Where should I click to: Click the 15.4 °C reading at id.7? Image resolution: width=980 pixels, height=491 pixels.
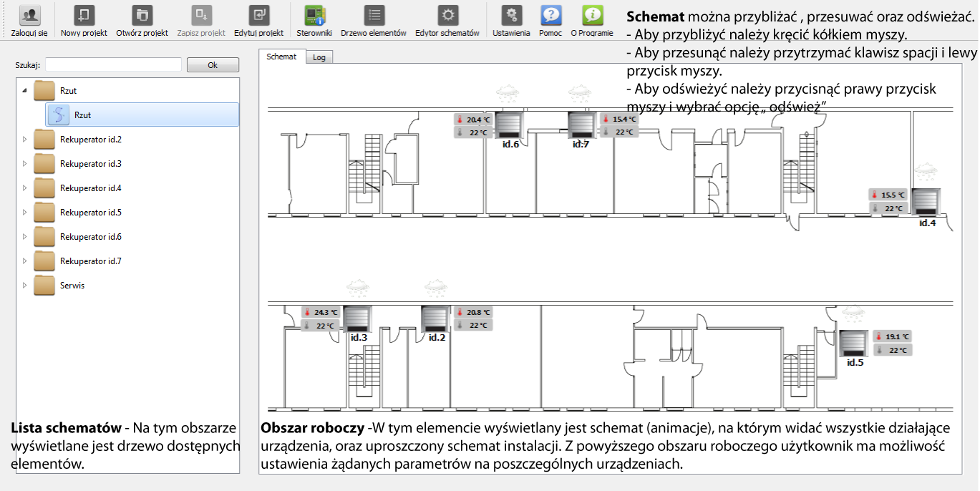point(618,119)
